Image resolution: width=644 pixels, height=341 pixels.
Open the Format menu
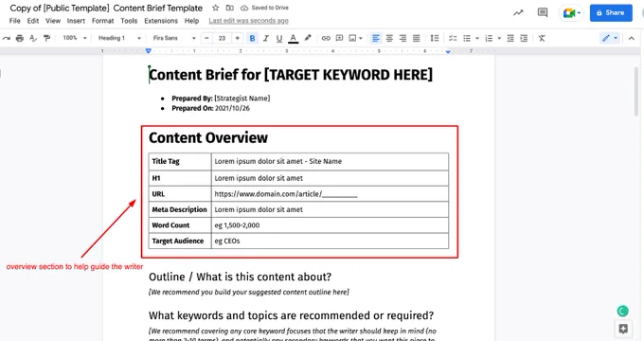102,21
